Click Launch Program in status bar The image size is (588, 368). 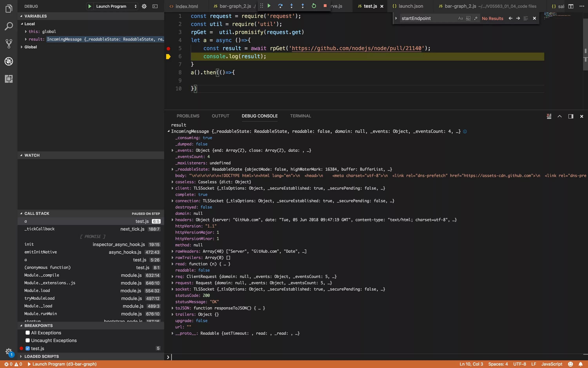pyautogui.click(x=62, y=364)
